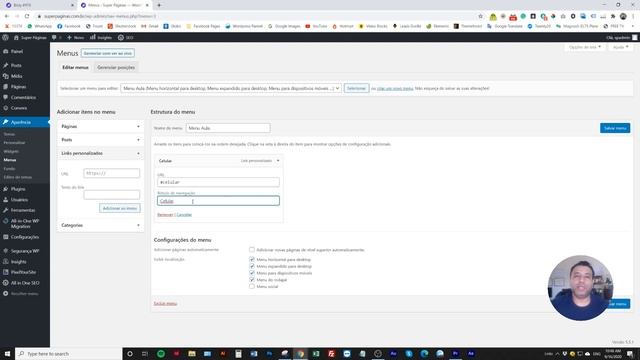The width and height of the screenshot is (640, 360).
Task: Switch to the Editar menus tab
Action: click(75, 67)
